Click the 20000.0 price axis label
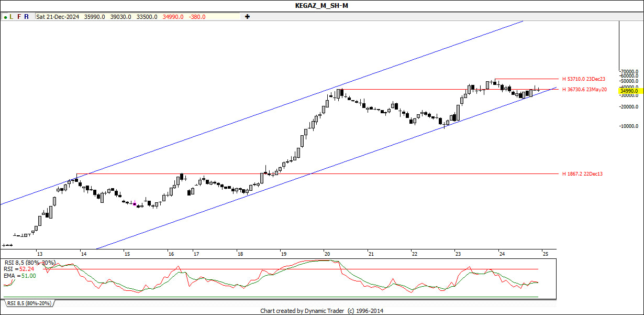The height and width of the screenshot is (315, 644). click(x=629, y=106)
